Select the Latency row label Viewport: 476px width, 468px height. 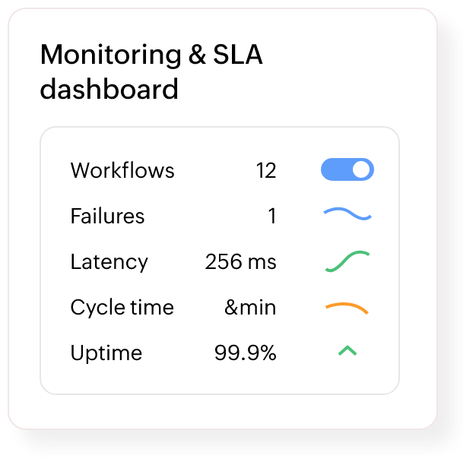point(109,262)
